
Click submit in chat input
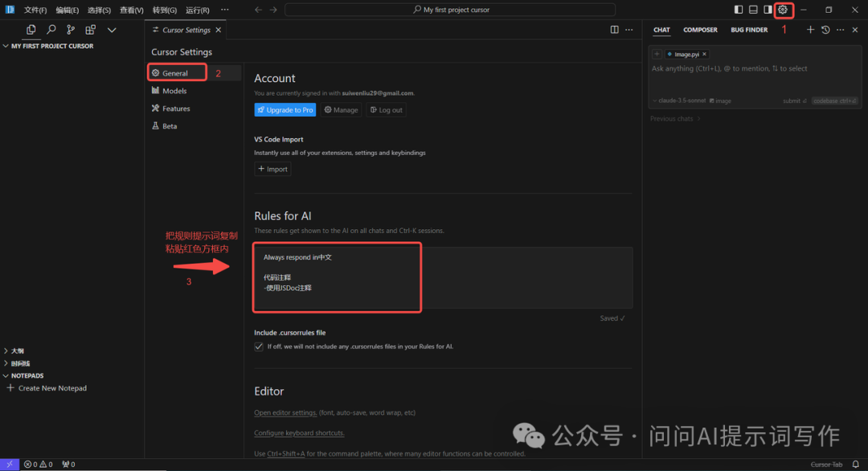(x=794, y=100)
